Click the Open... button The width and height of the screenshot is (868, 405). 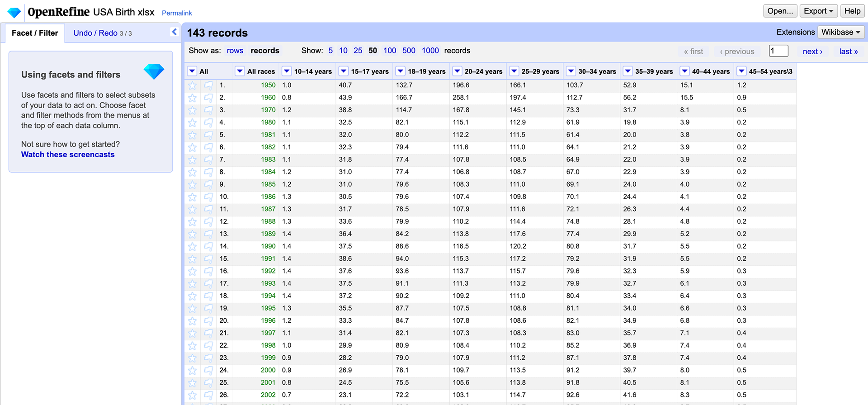pos(780,11)
